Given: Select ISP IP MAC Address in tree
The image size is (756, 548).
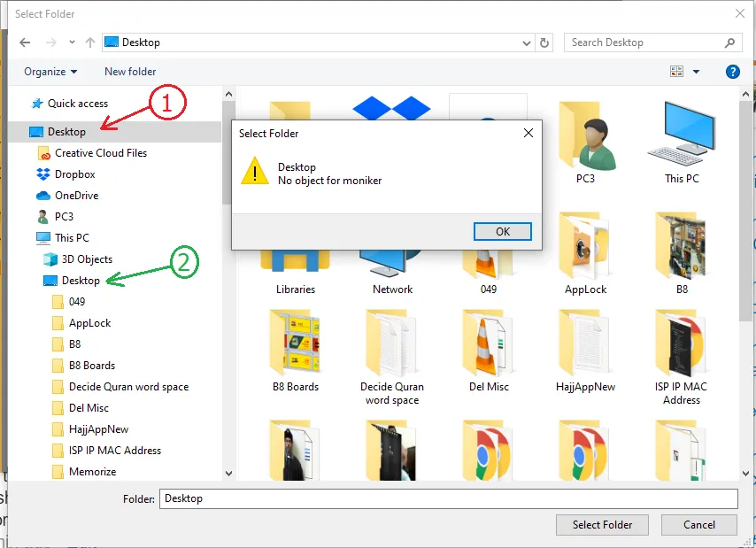Looking at the screenshot, I should click(x=106, y=450).
